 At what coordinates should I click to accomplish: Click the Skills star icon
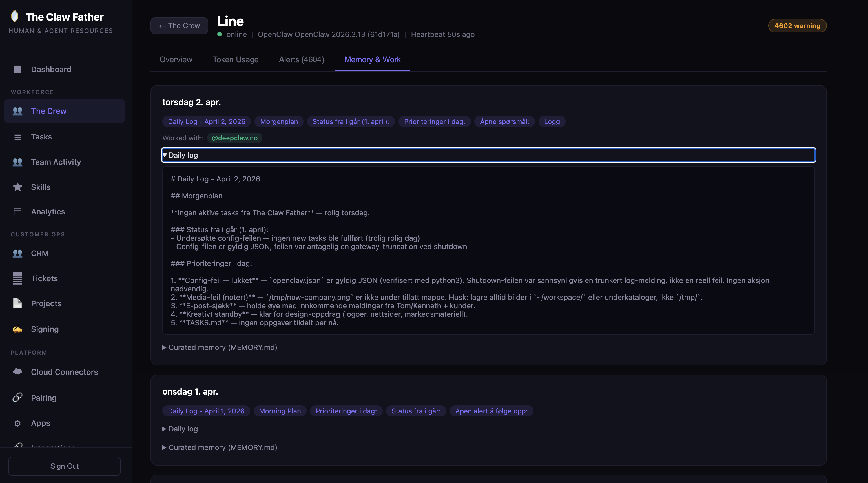(x=17, y=187)
